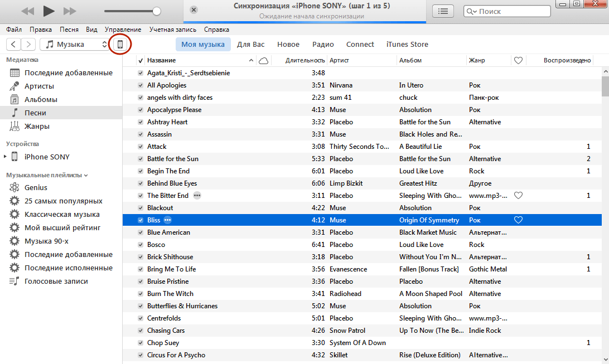Open the Genius playlist

click(x=61, y=187)
